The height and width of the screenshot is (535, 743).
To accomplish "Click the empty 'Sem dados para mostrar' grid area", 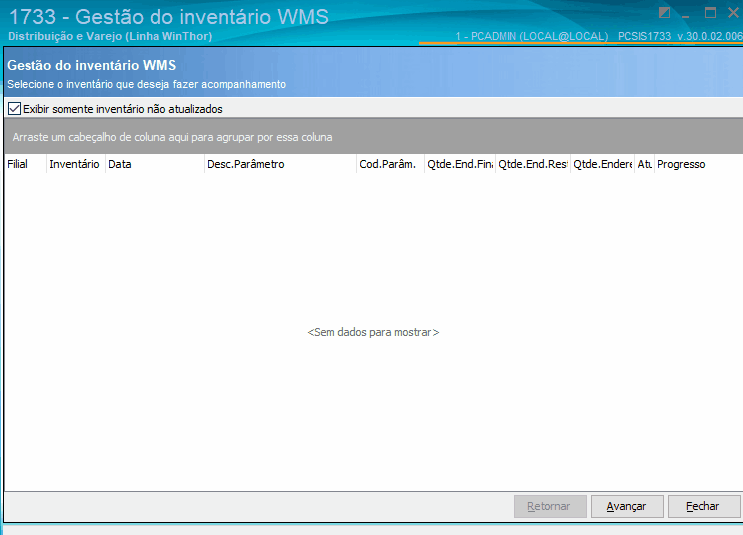I will 372,332.
